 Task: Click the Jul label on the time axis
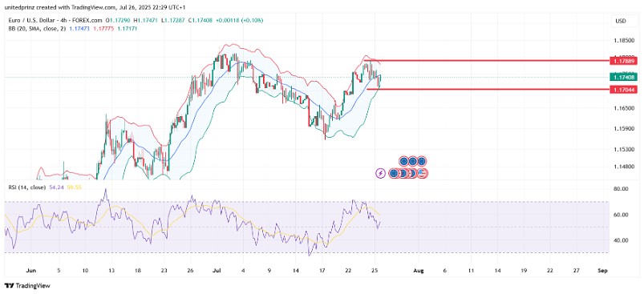point(217,271)
